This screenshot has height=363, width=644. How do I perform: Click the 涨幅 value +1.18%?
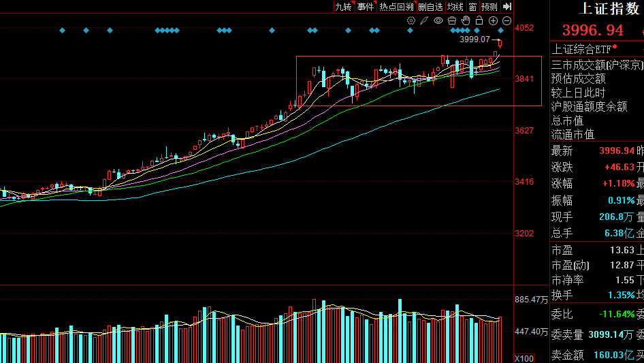pyautogui.click(x=619, y=183)
